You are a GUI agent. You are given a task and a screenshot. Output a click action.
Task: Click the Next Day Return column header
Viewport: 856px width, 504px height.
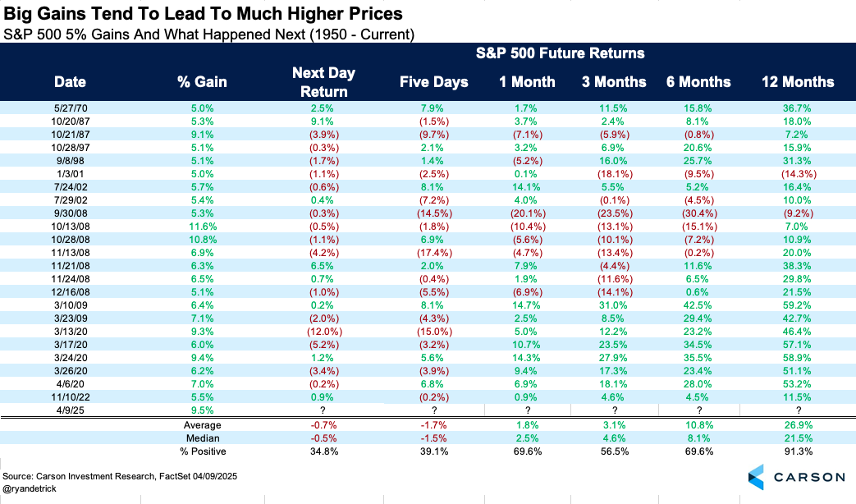tap(323, 82)
